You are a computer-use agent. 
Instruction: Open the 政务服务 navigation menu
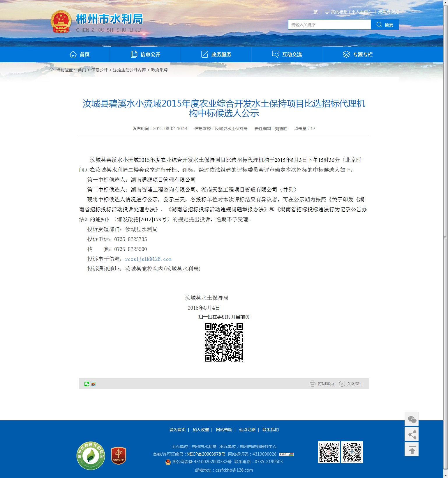tap(216, 54)
